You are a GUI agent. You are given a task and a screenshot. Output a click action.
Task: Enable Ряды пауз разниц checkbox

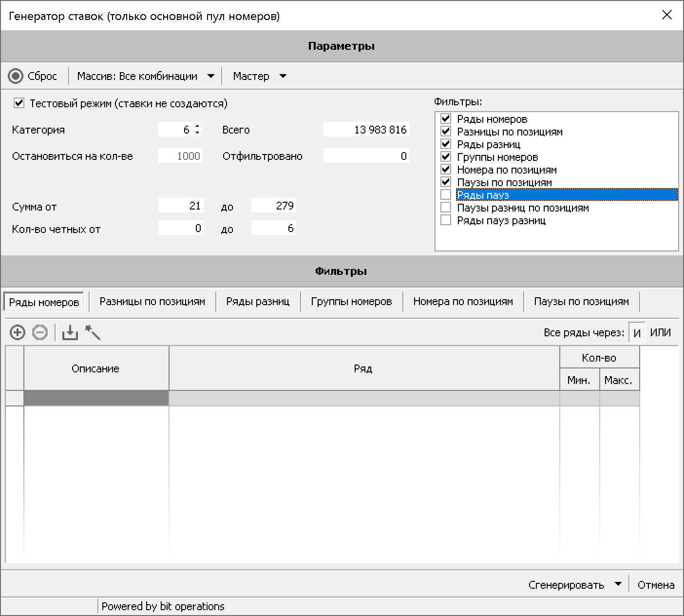click(446, 220)
